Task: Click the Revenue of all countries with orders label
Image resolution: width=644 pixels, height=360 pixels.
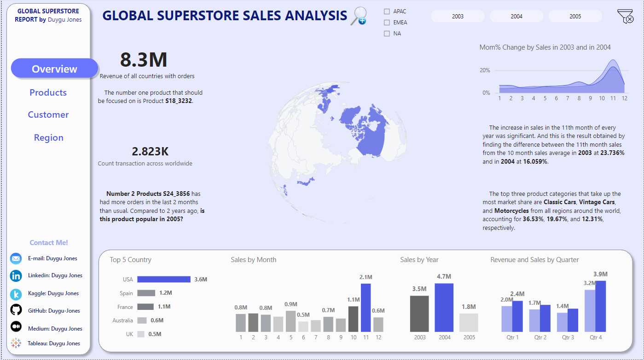Action: tap(147, 76)
